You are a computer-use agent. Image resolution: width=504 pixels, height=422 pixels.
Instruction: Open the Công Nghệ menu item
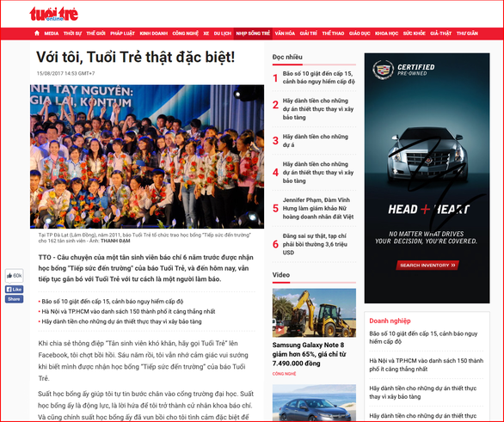(185, 34)
